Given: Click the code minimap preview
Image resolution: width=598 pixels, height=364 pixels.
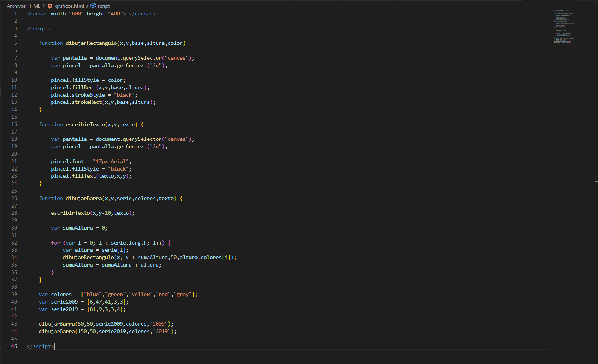Looking at the screenshot, I should coord(573,27).
